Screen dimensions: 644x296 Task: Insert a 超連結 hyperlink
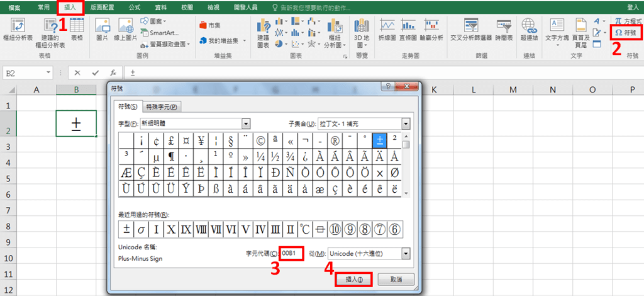coord(529,28)
